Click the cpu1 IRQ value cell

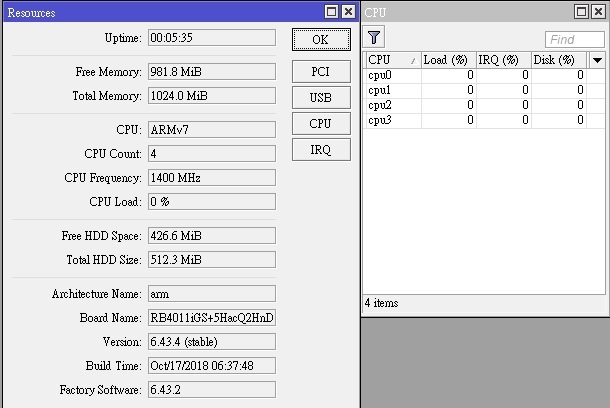click(504, 90)
